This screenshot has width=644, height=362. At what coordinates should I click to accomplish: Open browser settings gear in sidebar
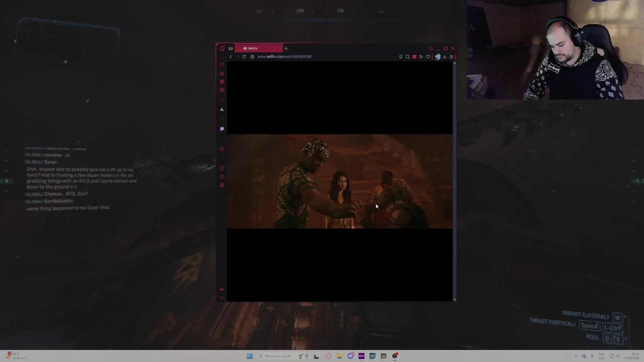(x=222, y=185)
